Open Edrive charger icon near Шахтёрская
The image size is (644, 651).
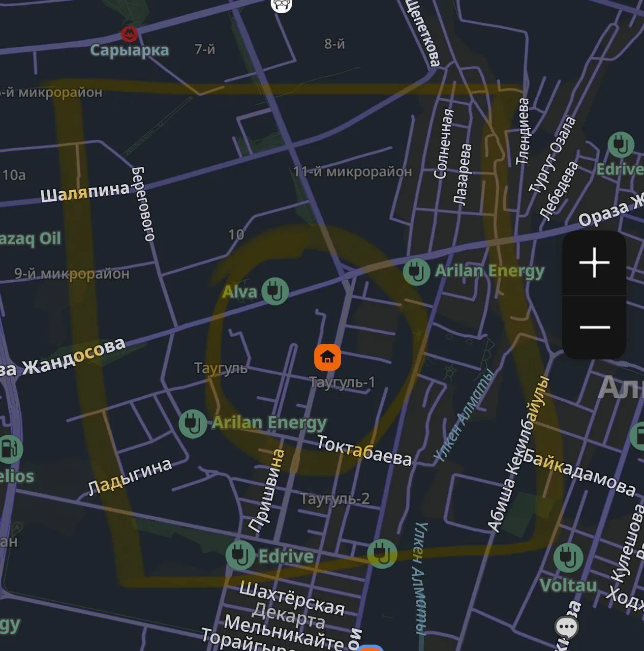pos(240,555)
